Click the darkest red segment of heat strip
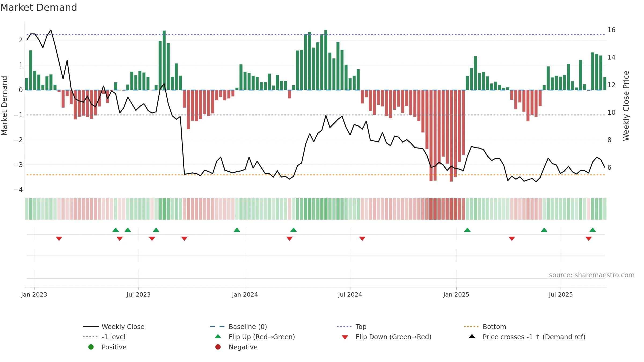The width and height of the screenshot is (644, 362). point(451,209)
